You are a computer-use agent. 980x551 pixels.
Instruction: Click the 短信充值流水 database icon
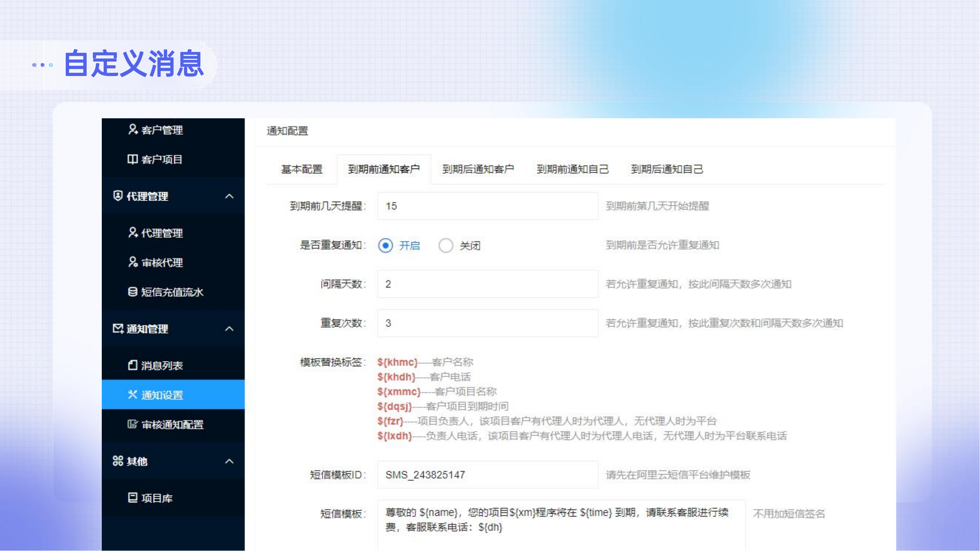point(132,292)
